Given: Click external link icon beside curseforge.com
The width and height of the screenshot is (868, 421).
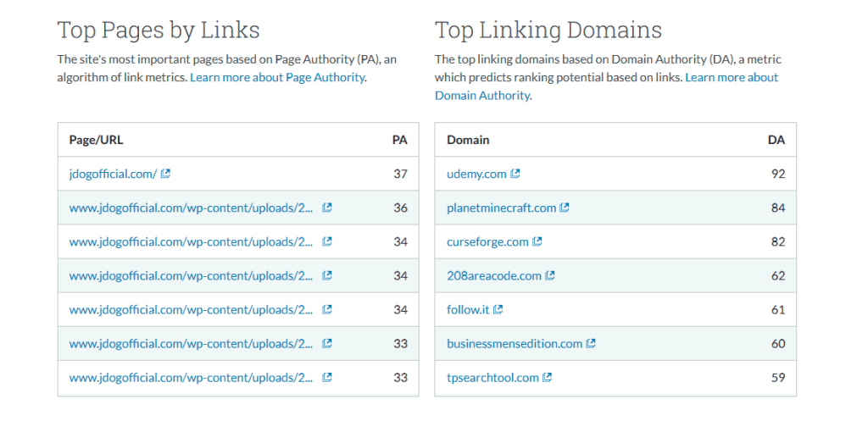Looking at the screenshot, I should click(537, 241).
